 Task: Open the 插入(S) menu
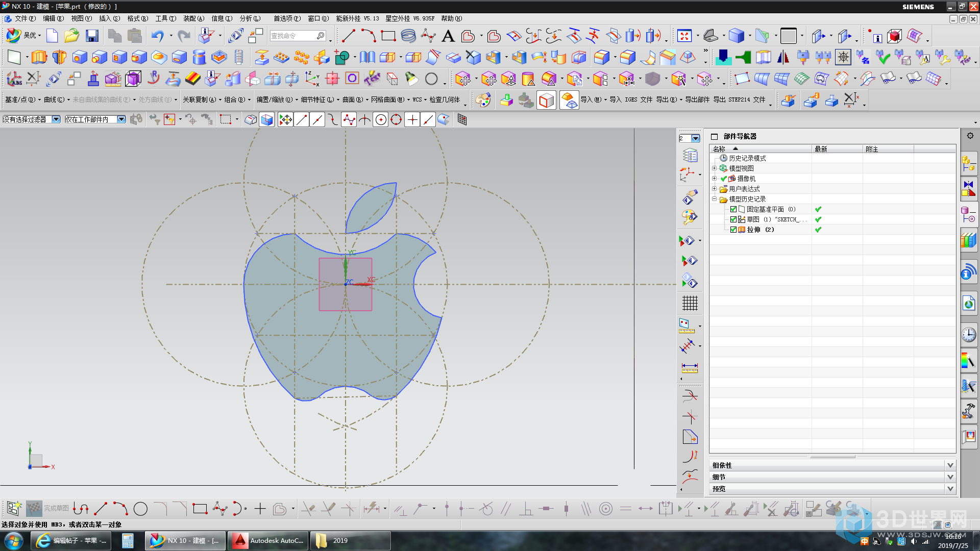109,18
